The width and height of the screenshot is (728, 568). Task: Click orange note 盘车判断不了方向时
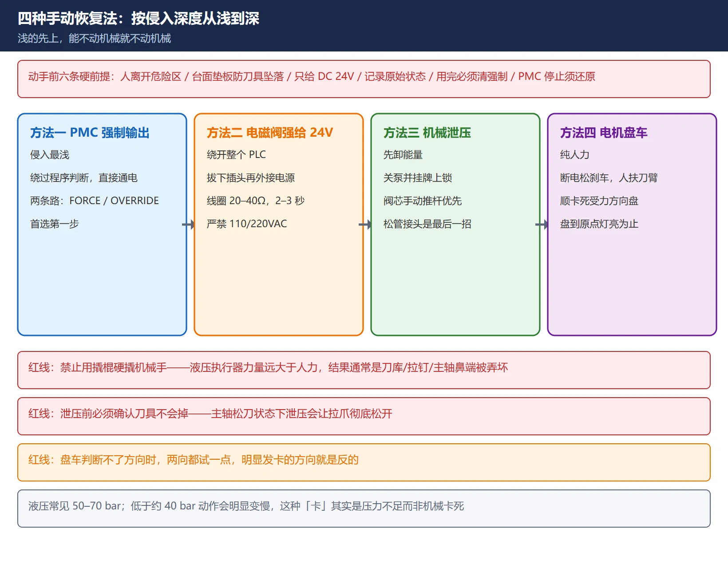(x=194, y=460)
